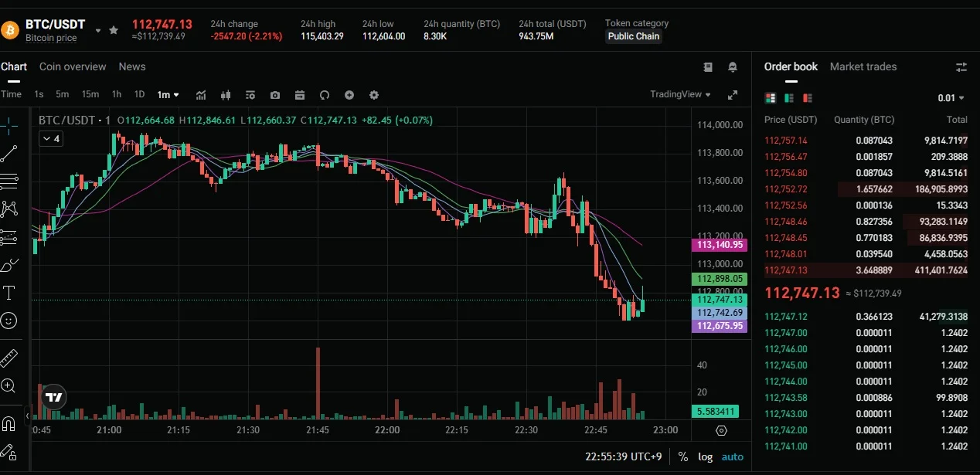
Task: Select the ruler measure tool
Action: pyautogui.click(x=9, y=358)
